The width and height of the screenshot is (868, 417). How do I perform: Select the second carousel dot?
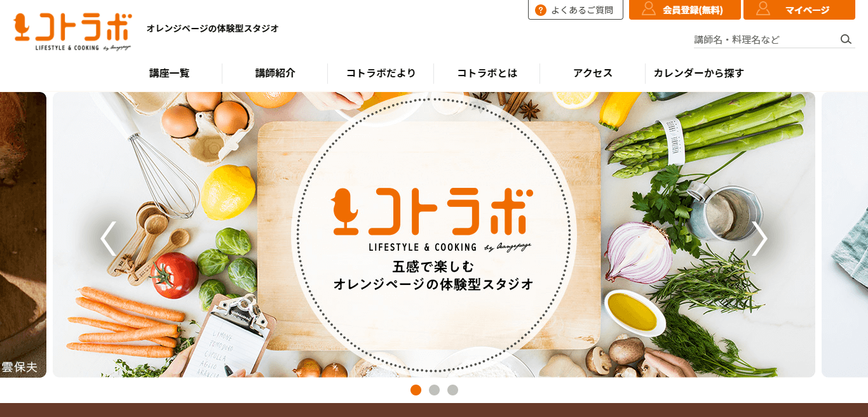point(434,390)
